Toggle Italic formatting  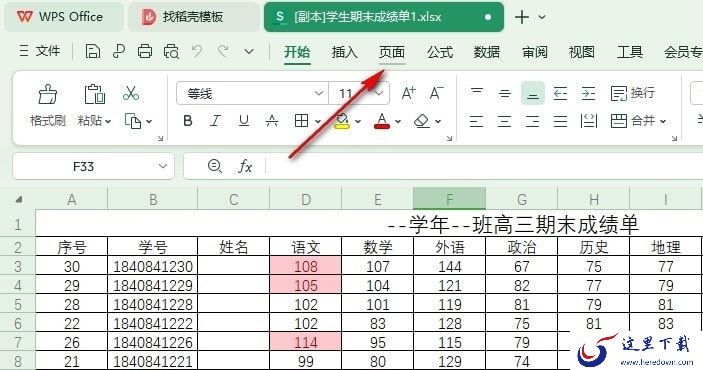click(x=216, y=121)
